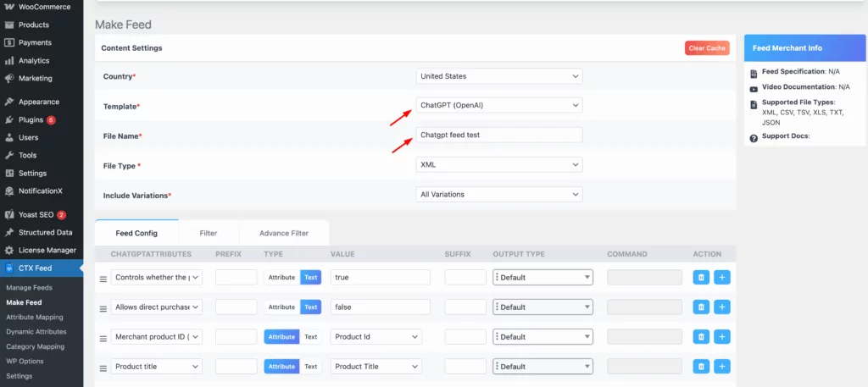
Task: Open the Country dropdown
Action: click(499, 76)
